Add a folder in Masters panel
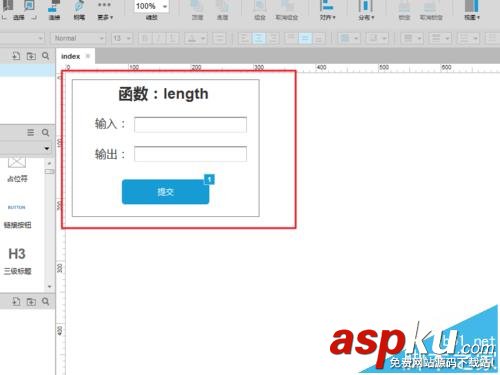Screen dimensions: 500x375 [31, 302]
